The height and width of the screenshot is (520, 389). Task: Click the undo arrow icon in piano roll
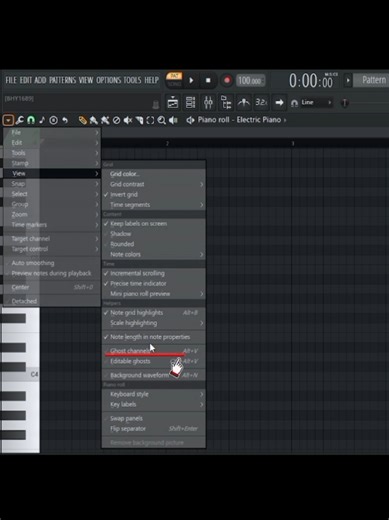pyautogui.click(x=65, y=120)
